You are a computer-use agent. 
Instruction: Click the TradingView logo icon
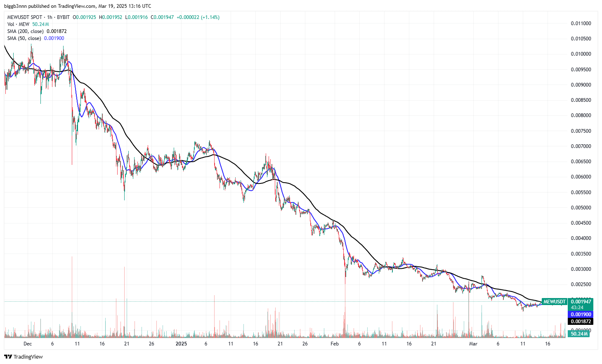8,357
